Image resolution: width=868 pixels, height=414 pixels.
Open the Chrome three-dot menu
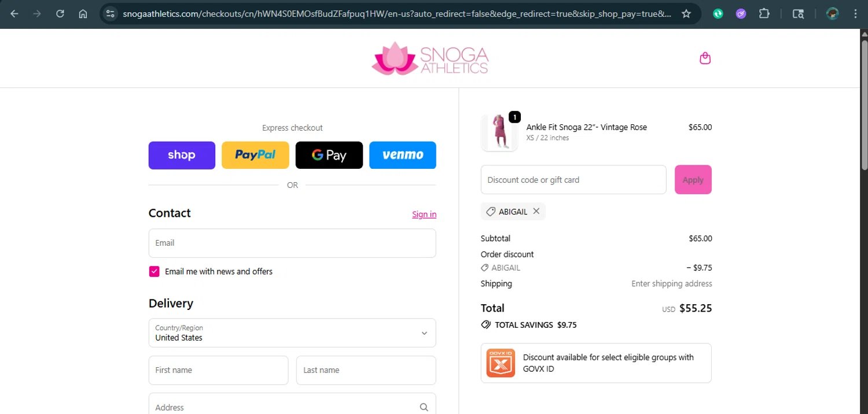pyautogui.click(x=855, y=14)
